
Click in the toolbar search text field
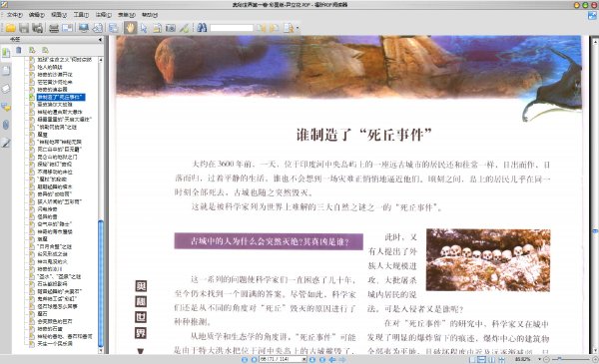point(232,28)
